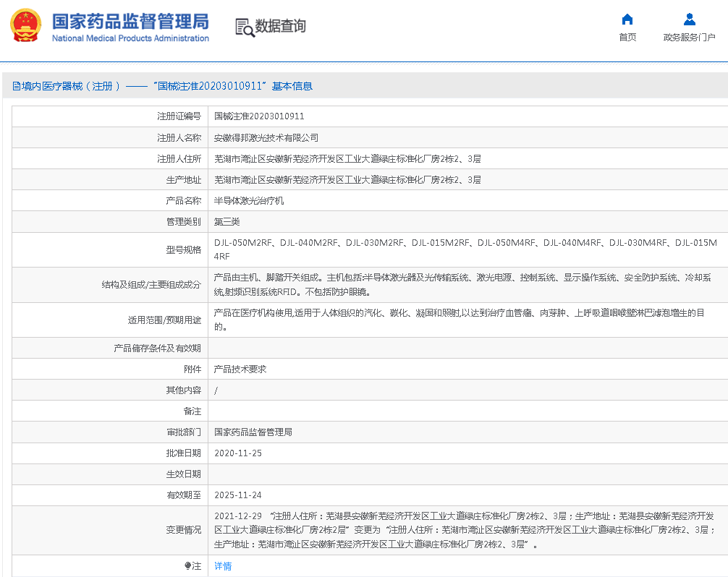The width and height of the screenshot is (728, 577).
Task: Click National Medical Products Administration English text
Action: point(130,38)
